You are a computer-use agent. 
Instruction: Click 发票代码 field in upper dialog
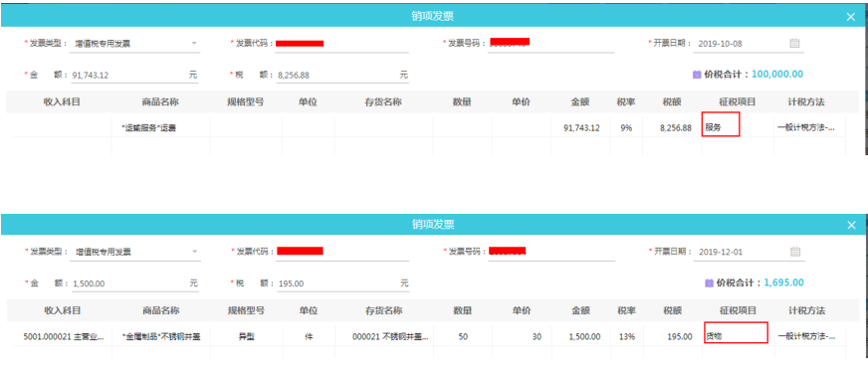(x=341, y=44)
